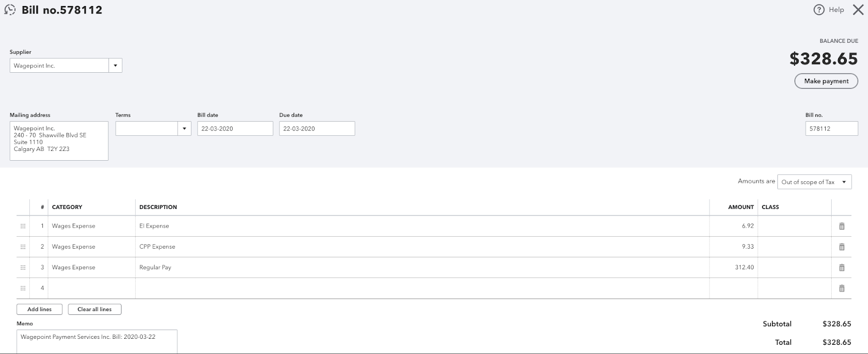Select category cell of line 3
This screenshot has width=868, height=354.
click(x=92, y=268)
